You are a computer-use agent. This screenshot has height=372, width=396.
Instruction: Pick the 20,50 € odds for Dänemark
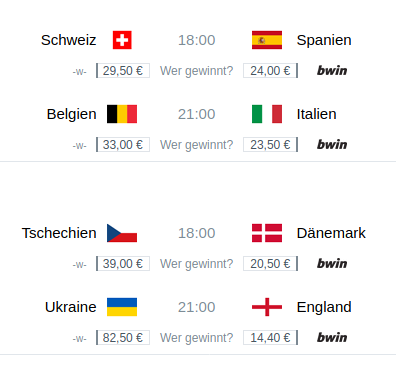point(270,264)
